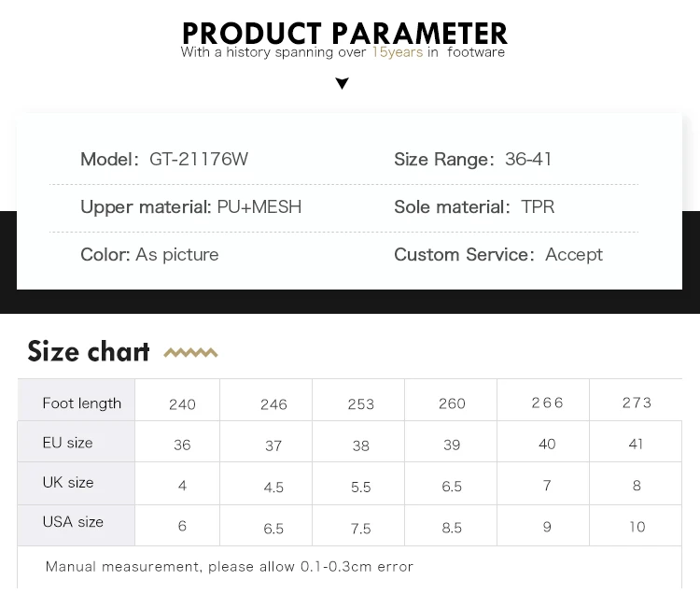The width and height of the screenshot is (700, 594).
Task: Select the model number GT-21176W
Action: click(199, 160)
